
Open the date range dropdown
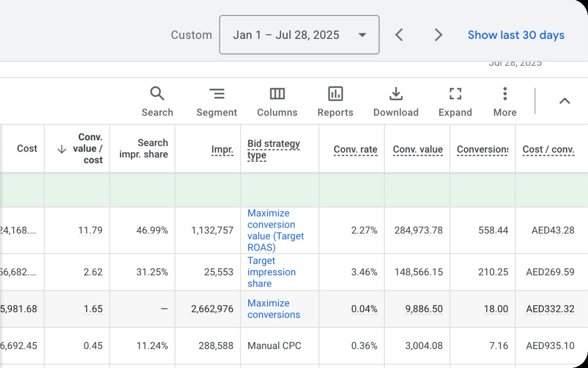[x=299, y=35]
